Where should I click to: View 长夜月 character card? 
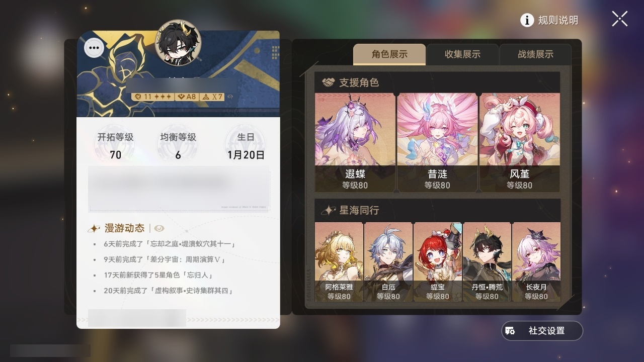click(536, 262)
